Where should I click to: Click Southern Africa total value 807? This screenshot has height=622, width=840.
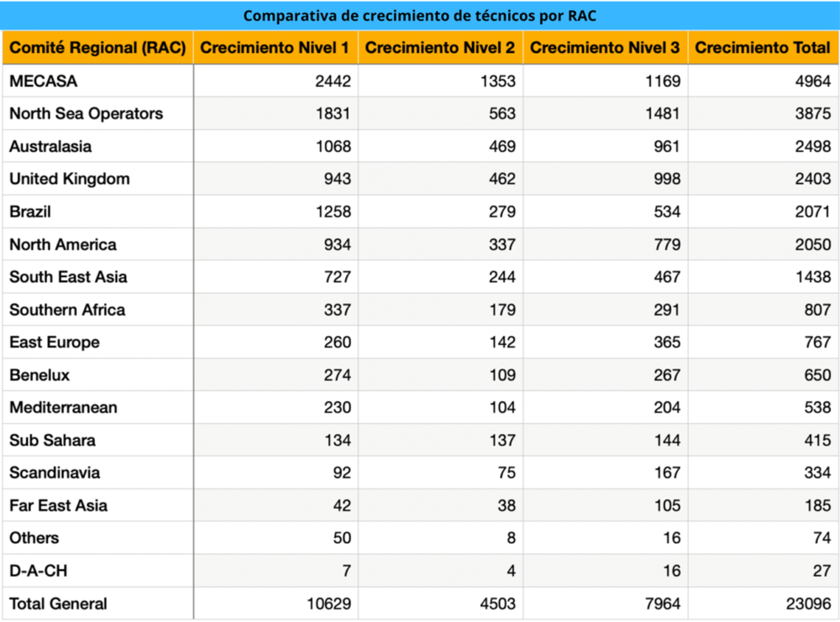pos(817,310)
